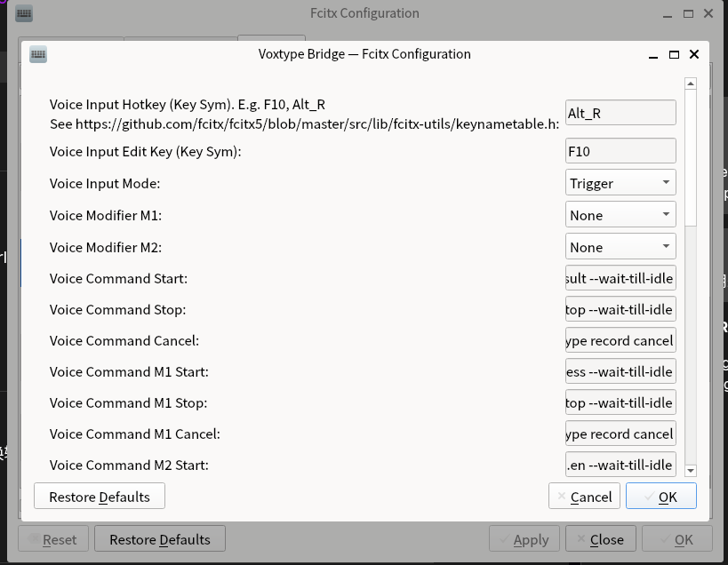Open the Voice Input Mode dropdown
728x565 pixels.
coord(620,183)
